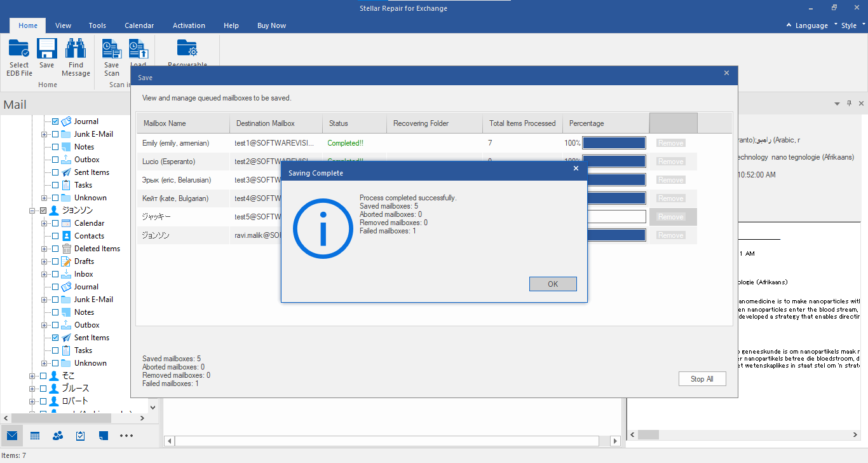Click the Mailbox Name column header

[x=184, y=123]
